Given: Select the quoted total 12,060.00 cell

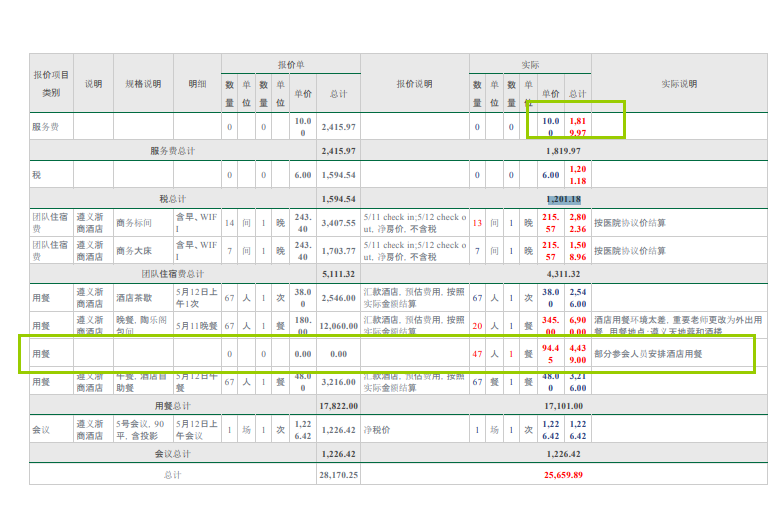Looking at the screenshot, I should coord(338,326).
